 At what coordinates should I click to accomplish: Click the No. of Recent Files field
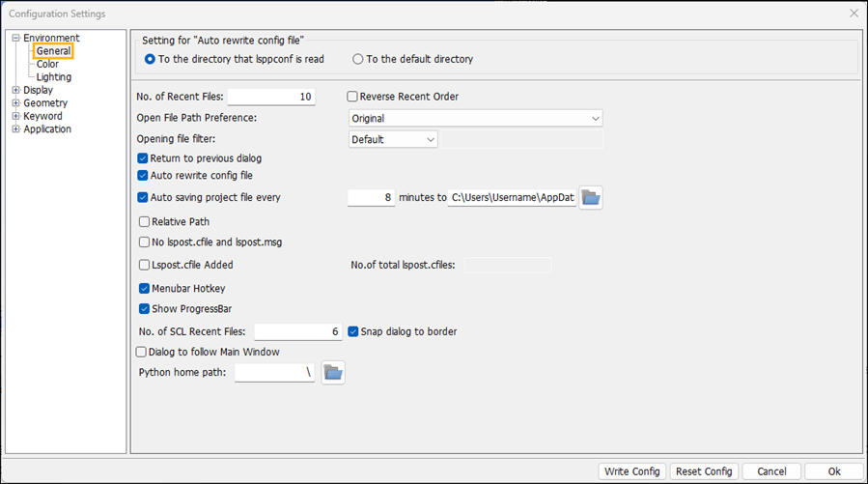[x=270, y=97]
